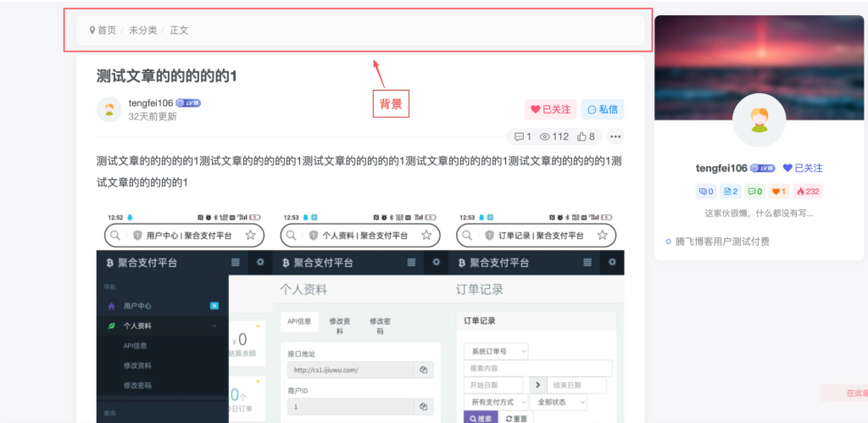
Task: Toggle the pink 已关注 follow button
Action: click(551, 109)
